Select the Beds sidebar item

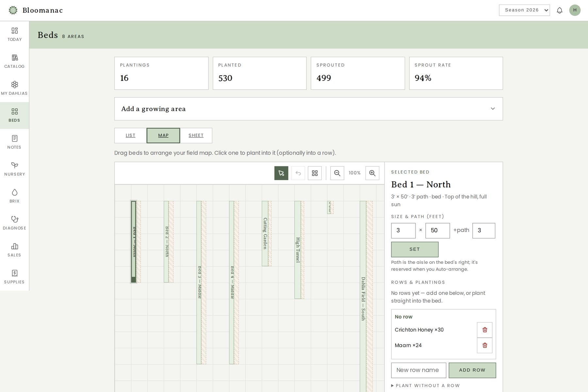(14, 115)
